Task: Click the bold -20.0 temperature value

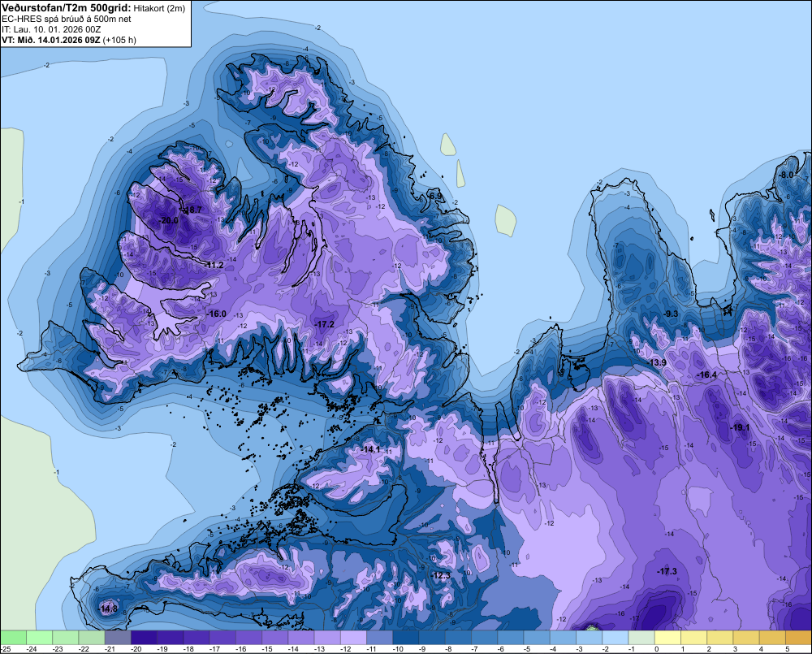Action: [170, 220]
